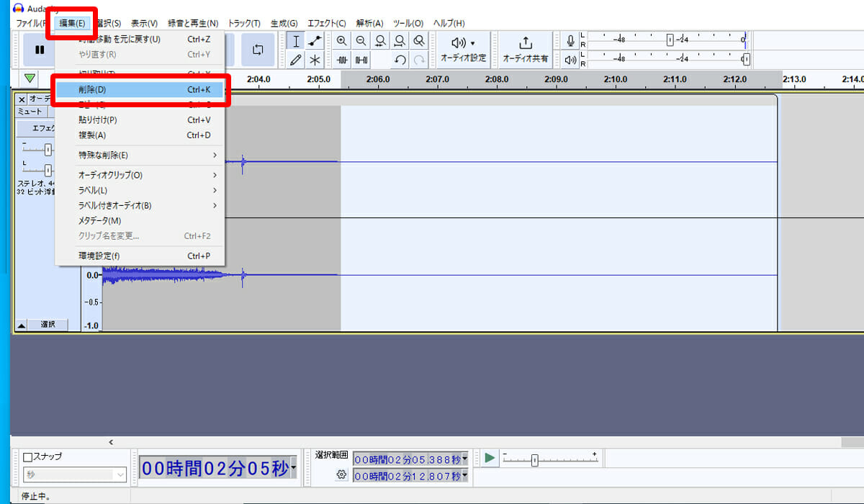Enable the スナップ checkbox
This screenshot has width=864, height=504.
coord(28,456)
